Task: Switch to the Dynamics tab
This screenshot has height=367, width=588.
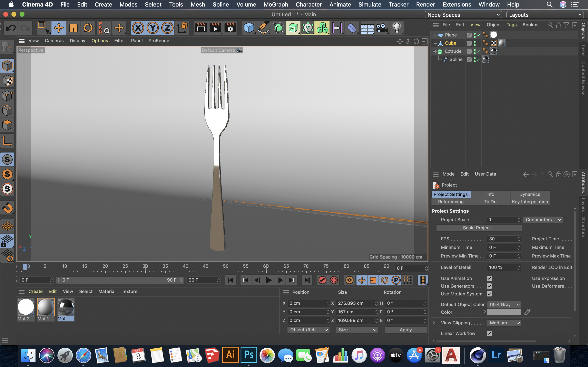Action: tap(529, 194)
